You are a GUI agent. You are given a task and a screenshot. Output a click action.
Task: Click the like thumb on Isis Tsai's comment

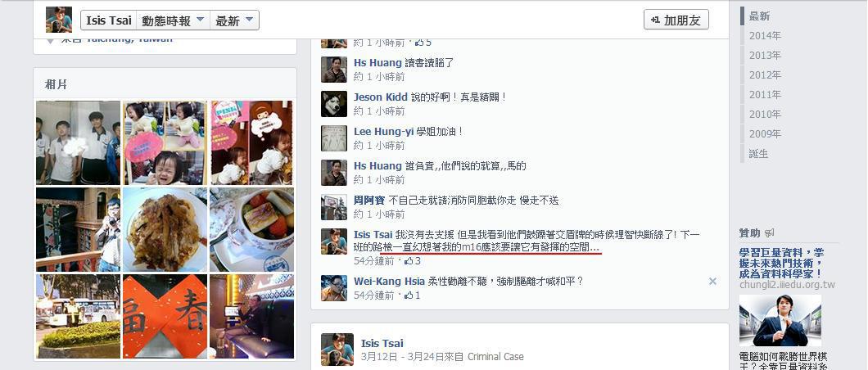pyautogui.click(x=409, y=260)
